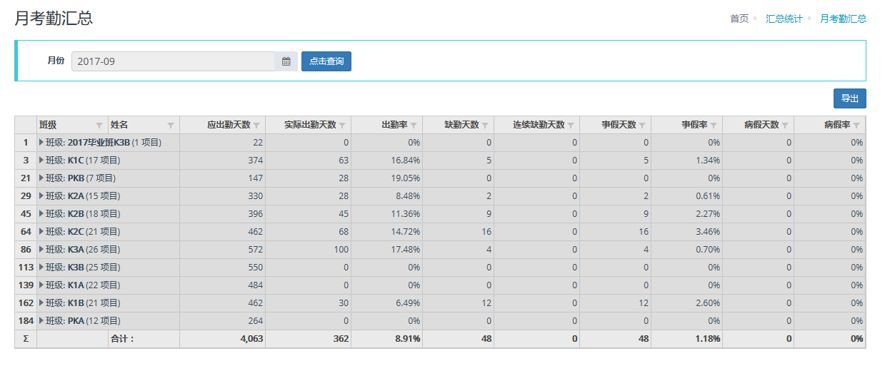
Task: Click the 合计 label in summary row
Action: point(121,339)
